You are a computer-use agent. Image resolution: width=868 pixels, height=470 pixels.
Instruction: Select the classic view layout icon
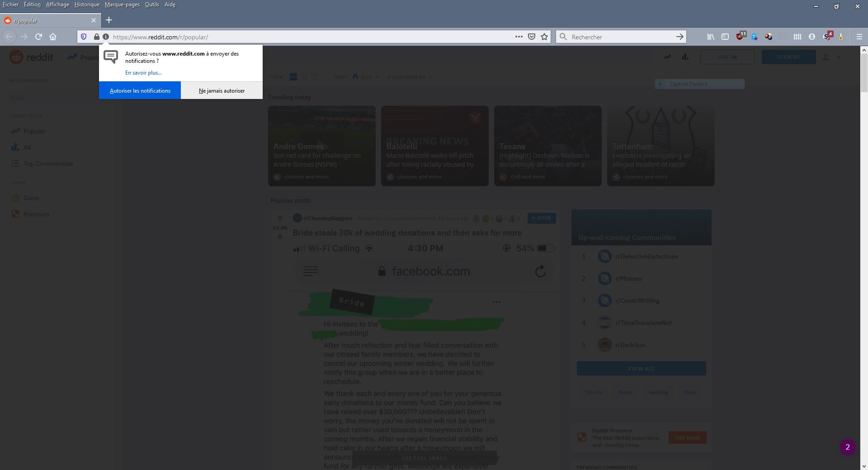click(x=304, y=77)
